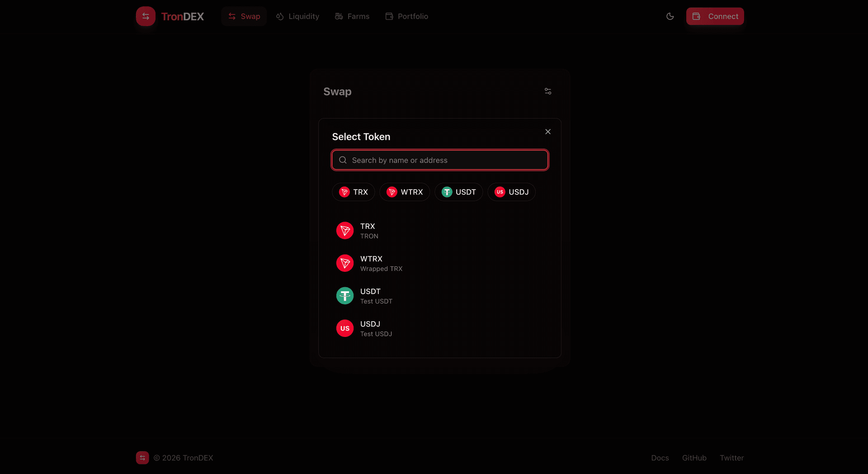
Task: Click the search magnifier icon
Action: tap(343, 160)
